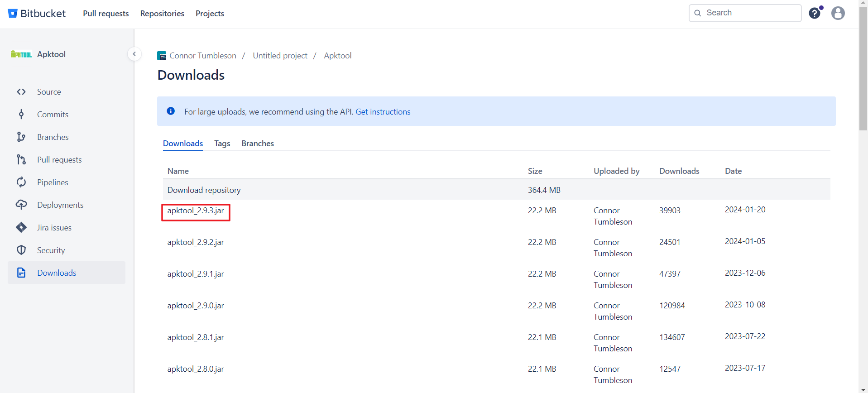Click the Jira issues diamond icon

[21, 228]
